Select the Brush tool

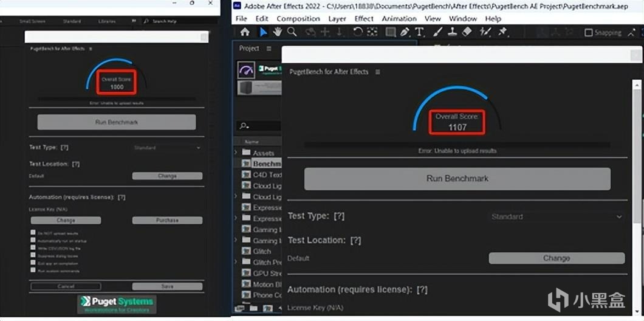(x=438, y=32)
